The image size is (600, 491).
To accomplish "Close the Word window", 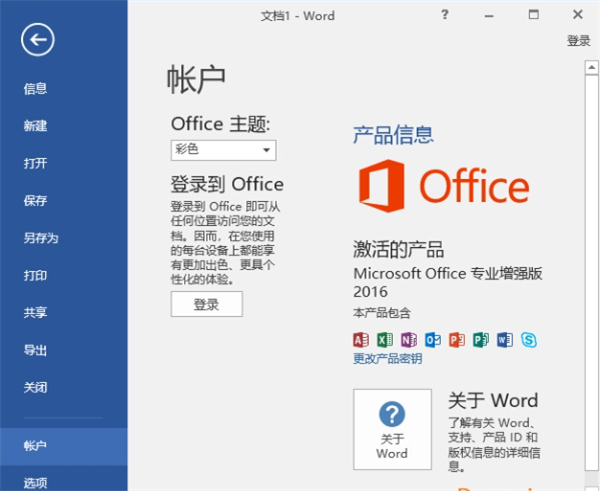I will point(578,15).
